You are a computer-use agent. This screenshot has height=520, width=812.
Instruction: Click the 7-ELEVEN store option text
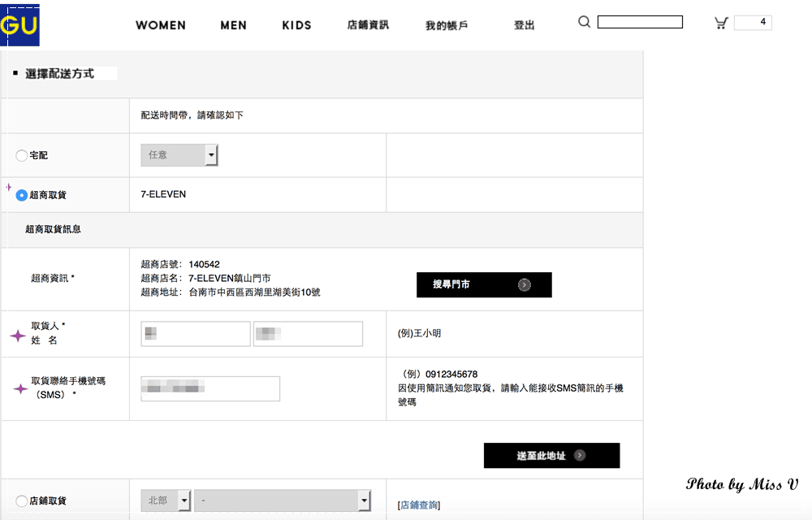[x=163, y=194]
